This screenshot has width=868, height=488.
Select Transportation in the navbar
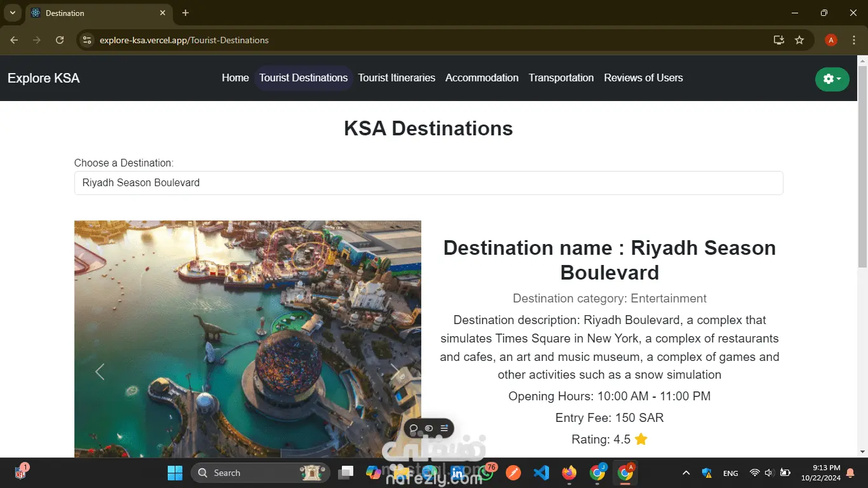(561, 78)
